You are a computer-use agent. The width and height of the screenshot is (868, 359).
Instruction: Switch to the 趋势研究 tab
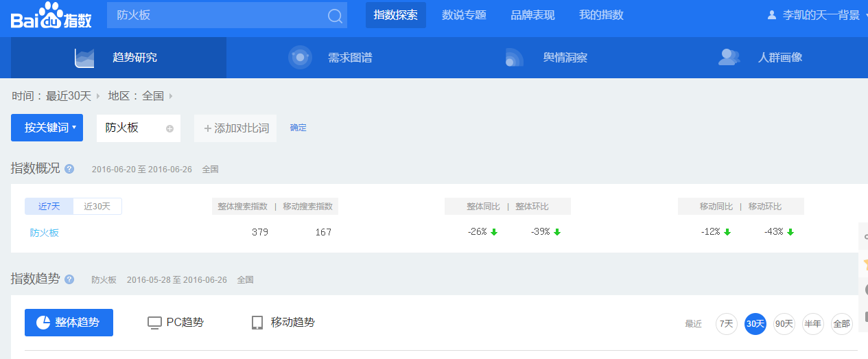[x=119, y=58]
